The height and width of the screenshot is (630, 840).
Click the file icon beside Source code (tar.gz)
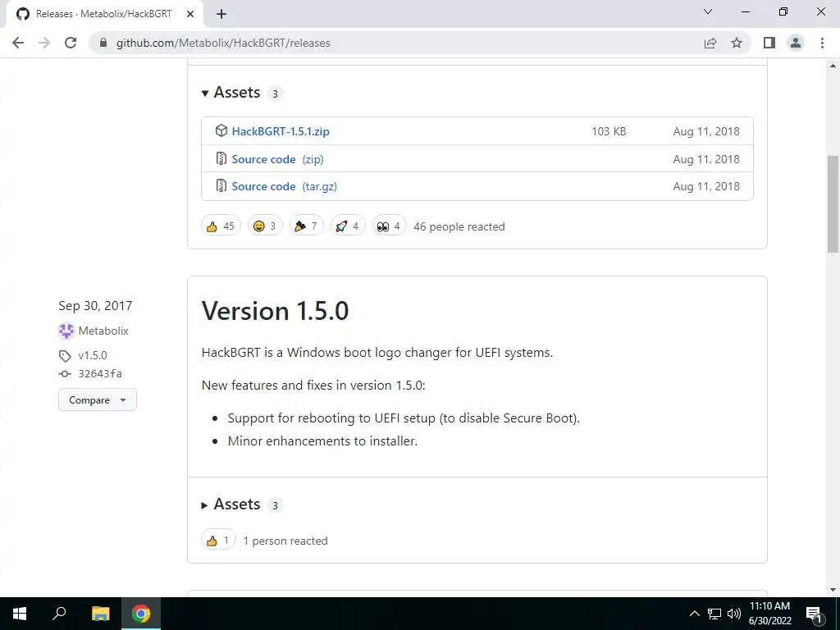click(221, 186)
